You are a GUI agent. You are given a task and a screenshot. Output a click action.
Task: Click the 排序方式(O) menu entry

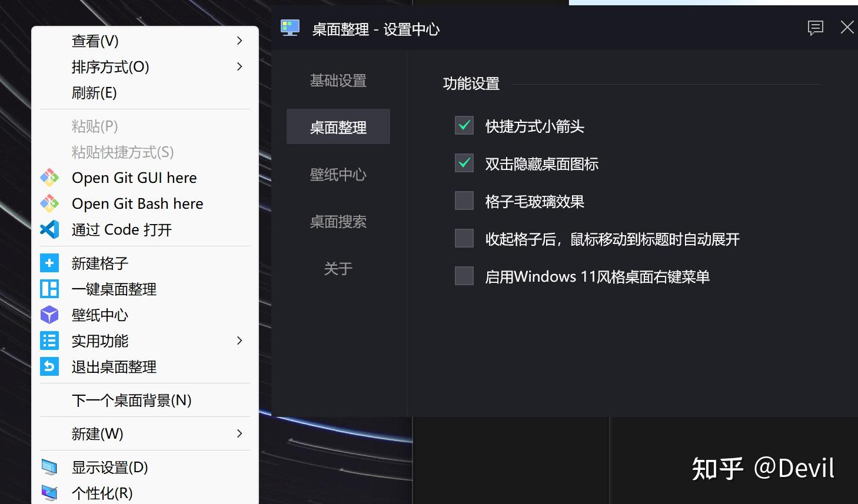145,66
